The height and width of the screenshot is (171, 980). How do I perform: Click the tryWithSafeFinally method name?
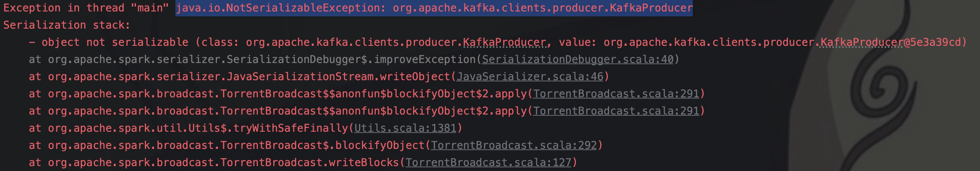[x=290, y=128]
